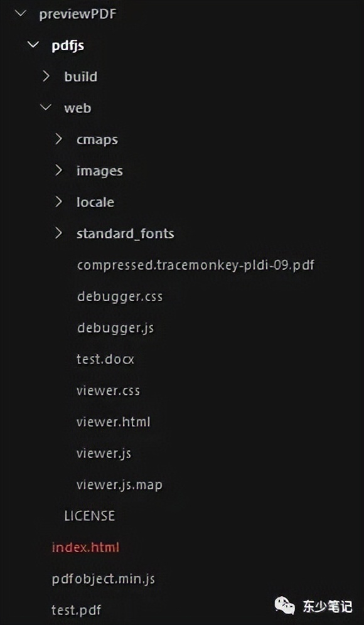The height and width of the screenshot is (625, 364).
Task: Collapse the pdfjs folder chevron
Action: [x=33, y=45]
